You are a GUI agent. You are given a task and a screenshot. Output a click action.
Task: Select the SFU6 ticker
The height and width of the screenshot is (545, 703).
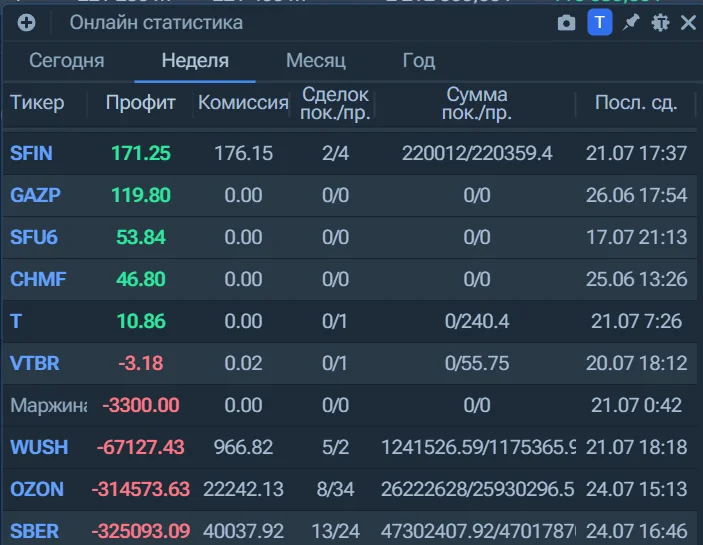(34, 237)
